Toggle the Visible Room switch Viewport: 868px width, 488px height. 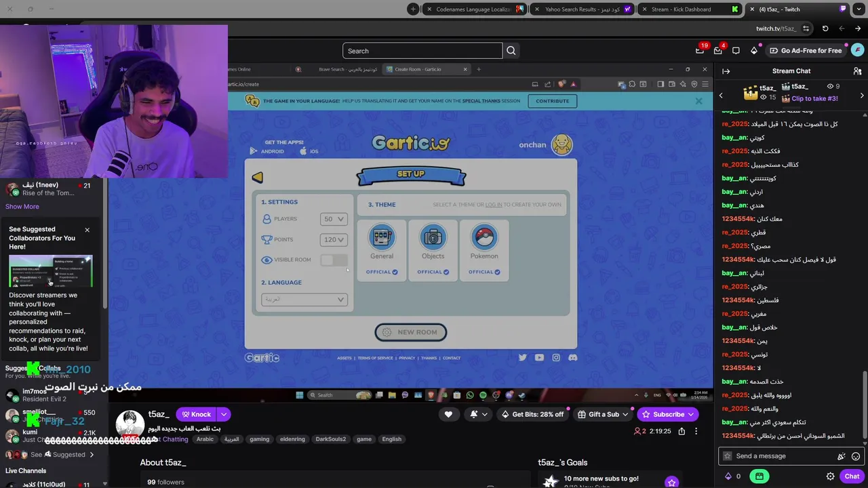click(x=334, y=260)
